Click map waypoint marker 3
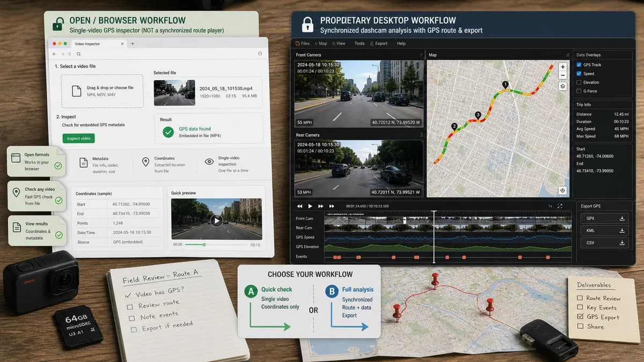644x362 pixels. click(x=478, y=115)
